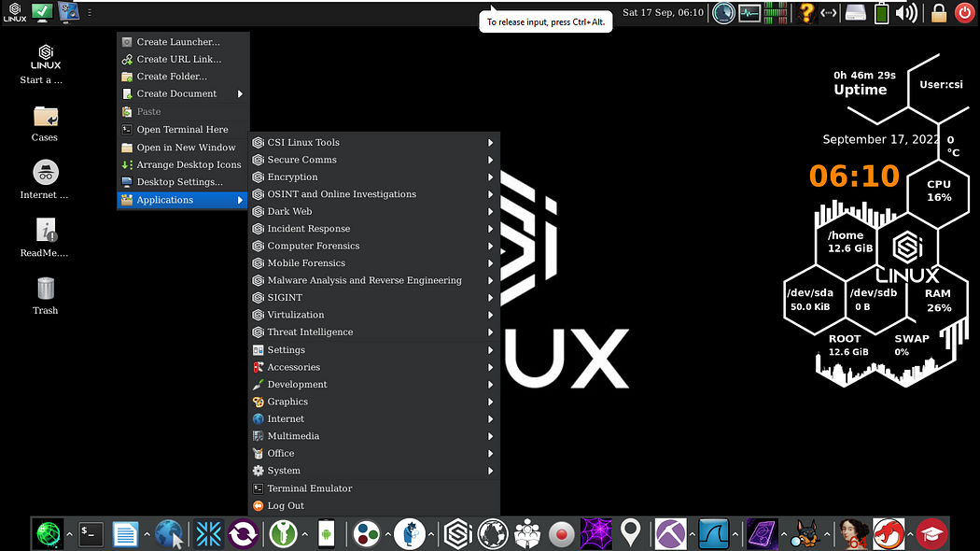Select the ReadMe desktop file icon
This screenshot has width=980, height=551.
tap(45, 238)
